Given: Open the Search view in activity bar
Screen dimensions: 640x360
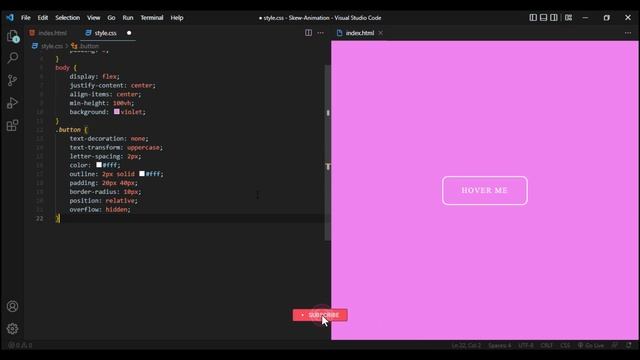Looking at the screenshot, I should click(13, 58).
